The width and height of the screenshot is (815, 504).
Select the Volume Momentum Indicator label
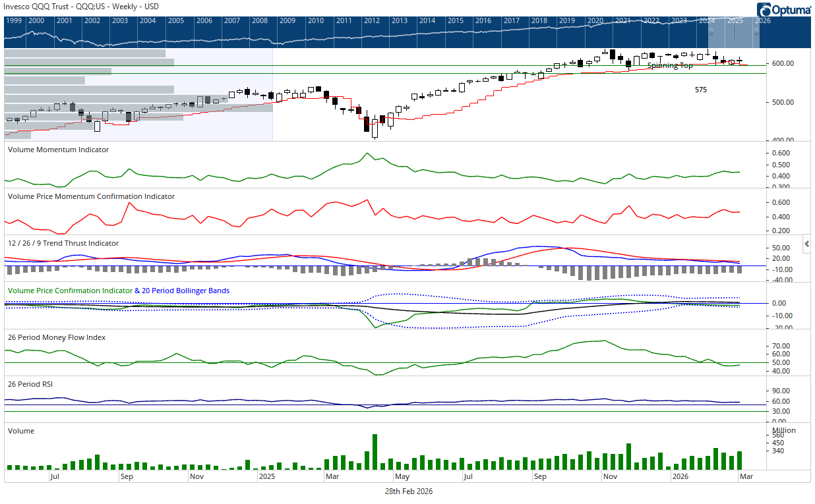point(58,150)
